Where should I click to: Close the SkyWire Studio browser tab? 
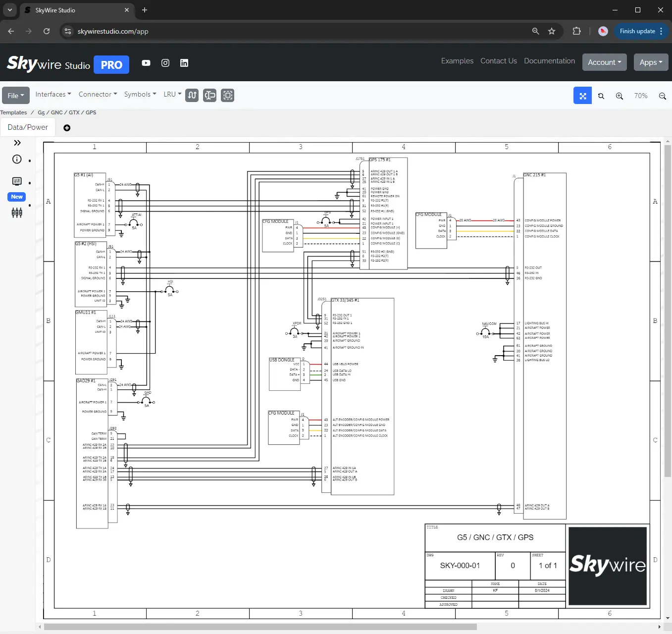tap(127, 10)
